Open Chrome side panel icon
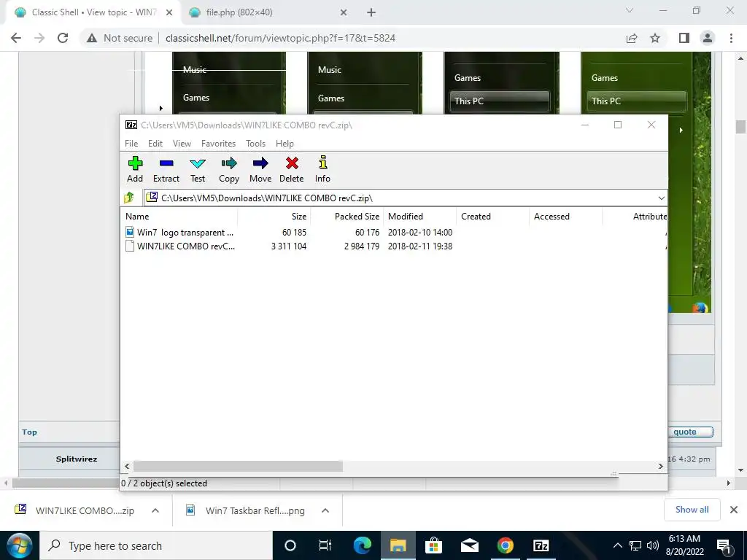The height and width of the screenshot is (560, 747). point(684,38)
